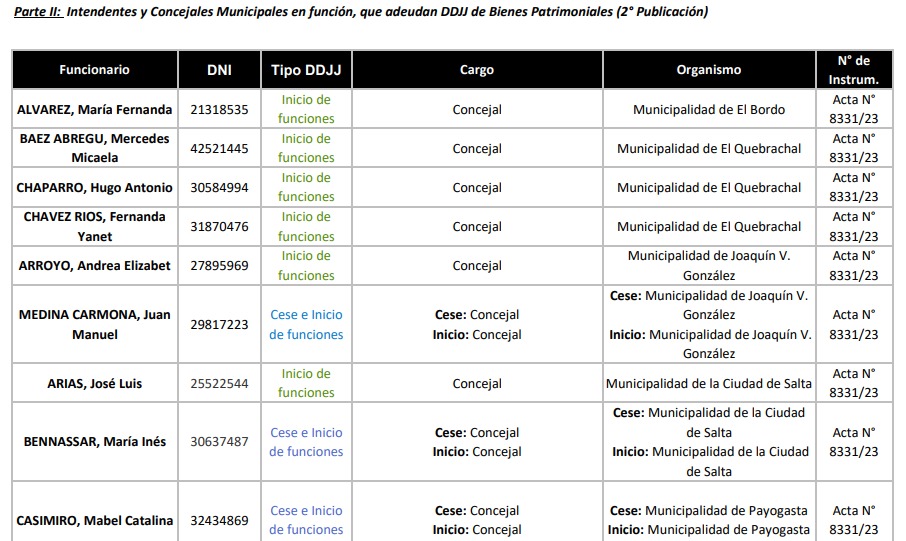Click the Organismo column header
This screenshot has width=906, height=541.
click(709, 70)
